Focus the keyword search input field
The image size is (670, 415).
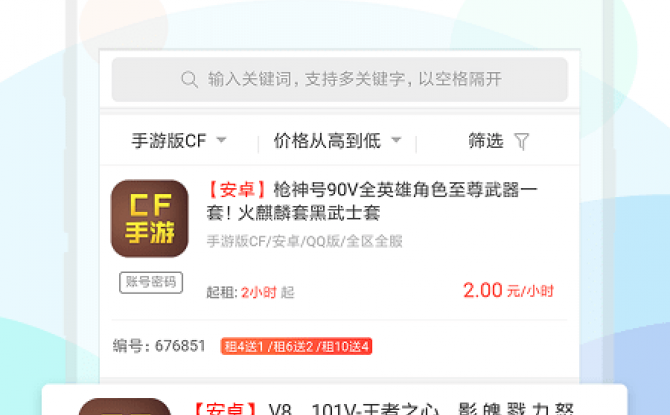(x=340, y=79)
